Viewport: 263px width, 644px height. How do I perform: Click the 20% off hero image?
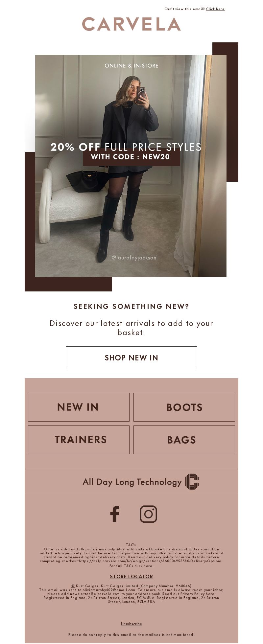point(131,166)
